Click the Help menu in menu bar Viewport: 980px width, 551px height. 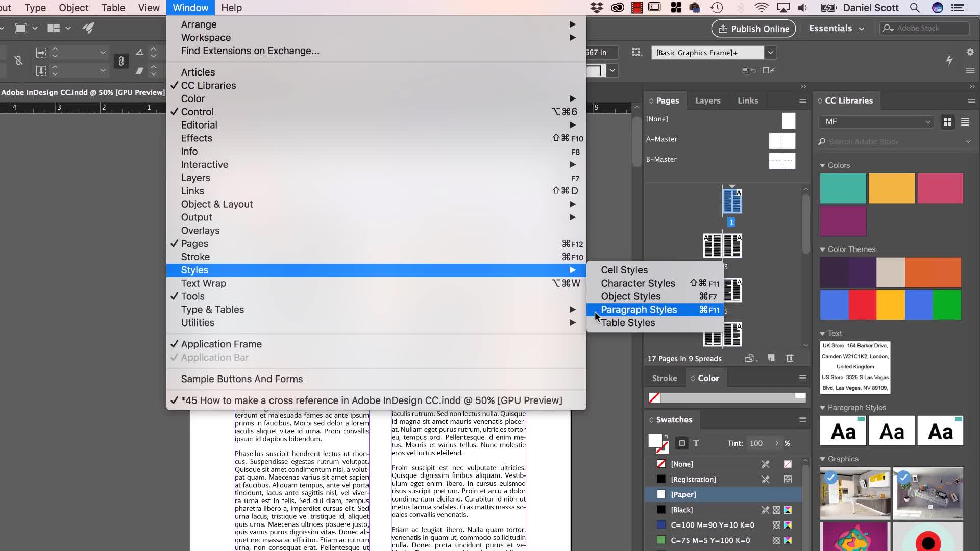pos(231,8)
